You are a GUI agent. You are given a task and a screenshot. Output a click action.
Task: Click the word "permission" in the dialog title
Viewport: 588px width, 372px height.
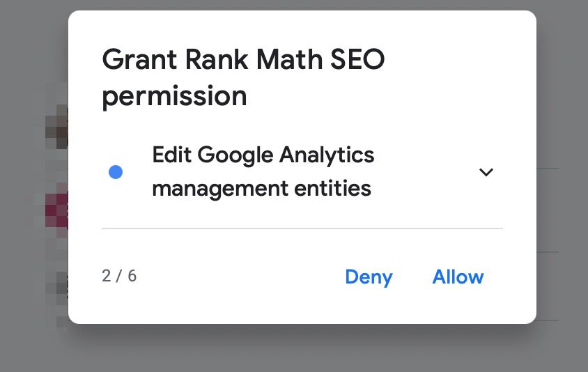click(174, 95)
